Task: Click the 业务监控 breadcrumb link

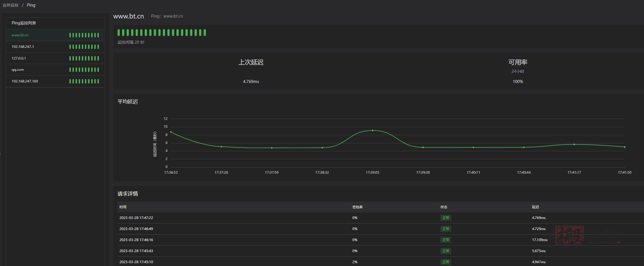Action: coord(10,5)
